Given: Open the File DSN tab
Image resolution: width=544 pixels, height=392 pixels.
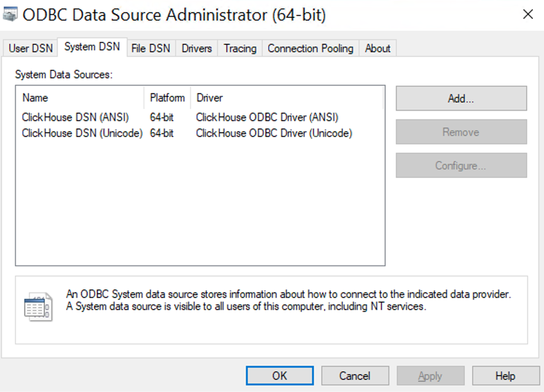Looking at the screenshot, I should 150,48.
